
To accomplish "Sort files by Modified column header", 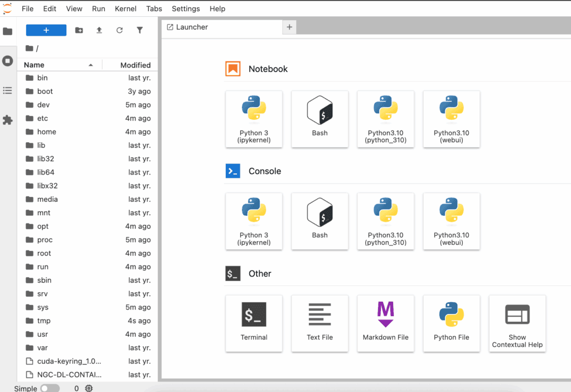I will coord(135,65).
